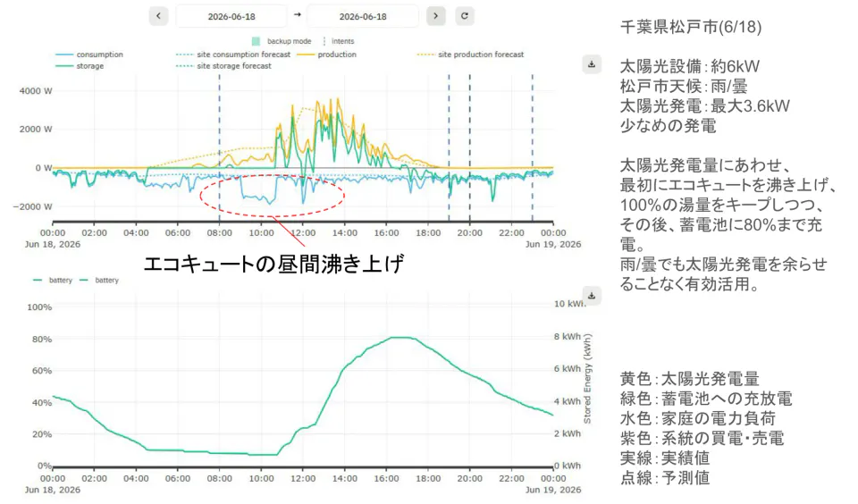Image resolution: width=858 pixels, height=504 pixels.
Task: Click the 4000 W axis label
Action: 36,91
